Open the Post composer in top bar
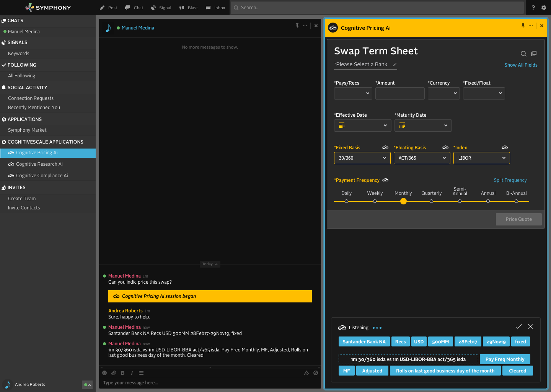The height and width of the screenshot is (392, 551). pos(108,8)
